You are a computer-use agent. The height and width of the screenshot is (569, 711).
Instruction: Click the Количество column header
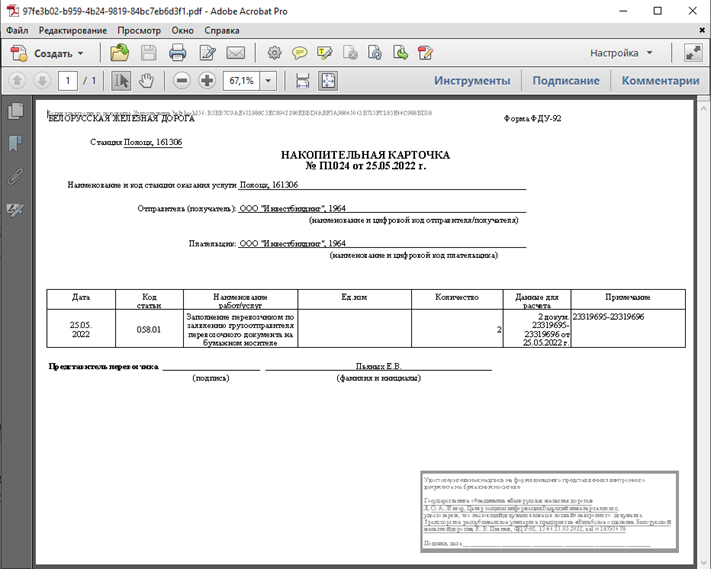(x=457, y=297)
